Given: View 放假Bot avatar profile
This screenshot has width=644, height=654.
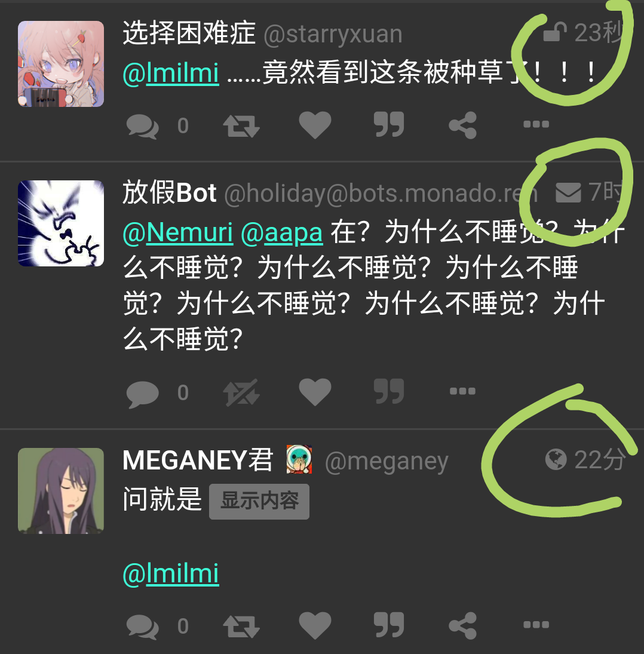Looking at the screenshot, I should 61,223.
